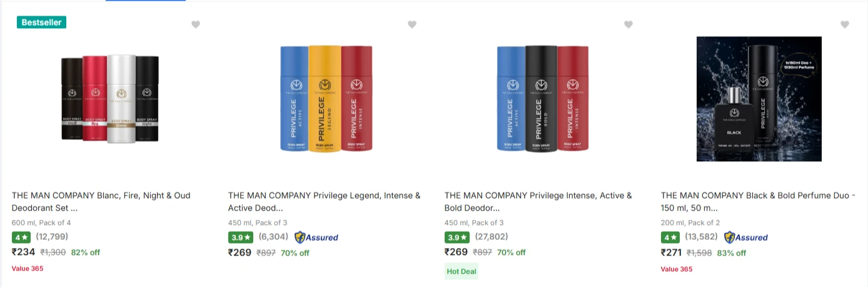The width and height of the screenshot is (868, 288).
Task: Click the 3.9-star badge with 27,802 ratings
Action: click(457, 237)
